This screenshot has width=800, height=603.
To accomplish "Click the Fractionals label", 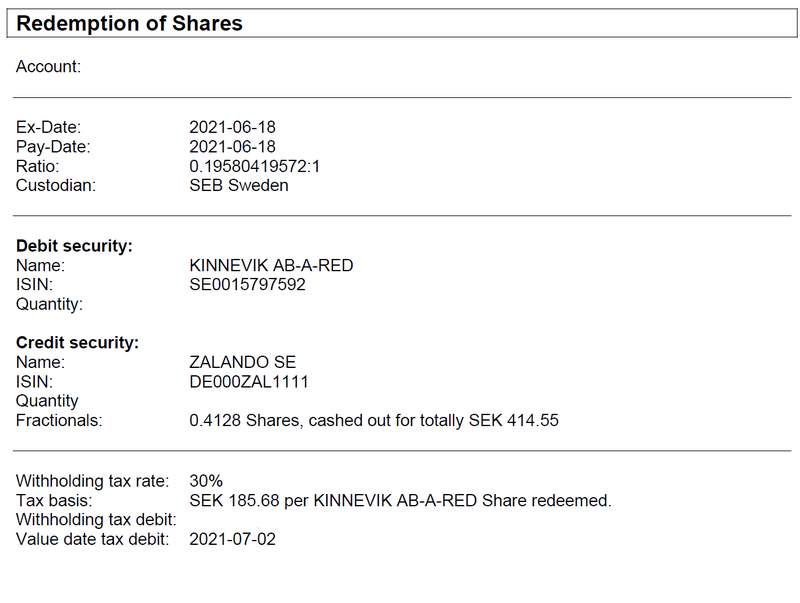I will (x=59, y=420).
